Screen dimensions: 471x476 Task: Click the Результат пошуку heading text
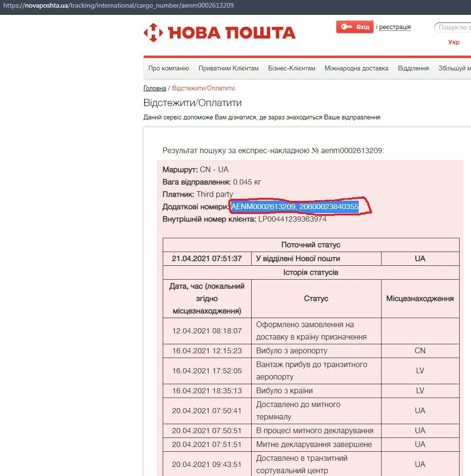(273, 151)
